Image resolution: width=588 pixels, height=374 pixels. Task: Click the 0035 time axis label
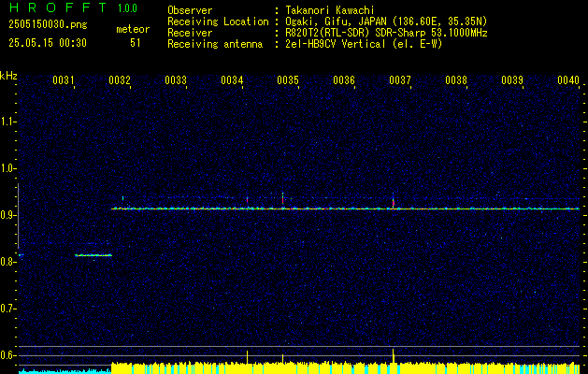[x=288, y=80]
